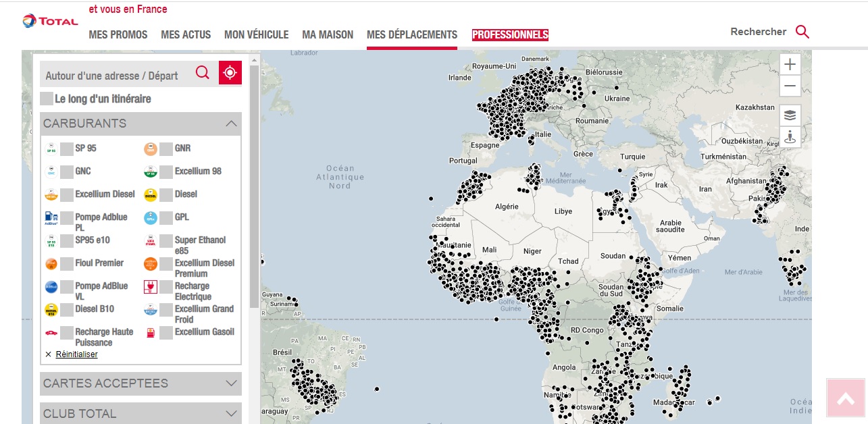This screenshot has height=424, width=868.
Task: Tick the Excellium 98 checkbox
Action: [x=166, y=171]
